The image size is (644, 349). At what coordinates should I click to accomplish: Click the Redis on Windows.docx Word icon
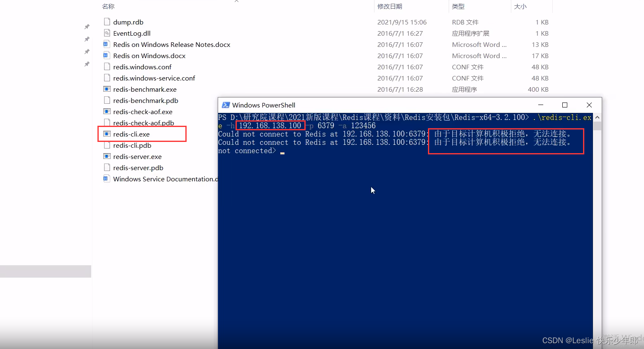[107, 55]
